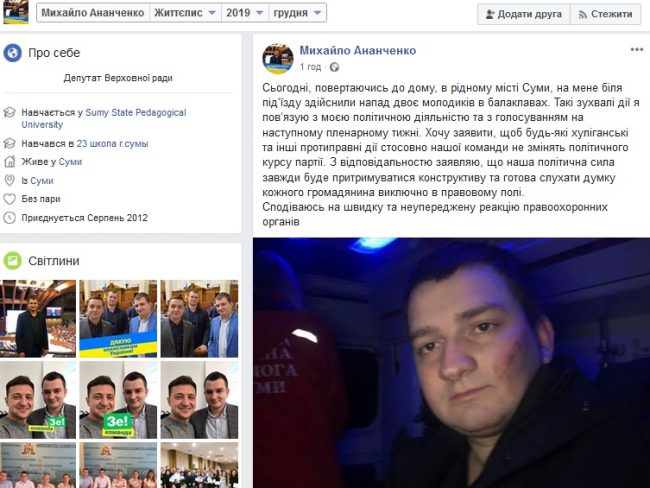This screenshot has height=488, width=650.
Task: Open the three-dots post options menu
Action: pyautogui.click(x=636, y=50)
